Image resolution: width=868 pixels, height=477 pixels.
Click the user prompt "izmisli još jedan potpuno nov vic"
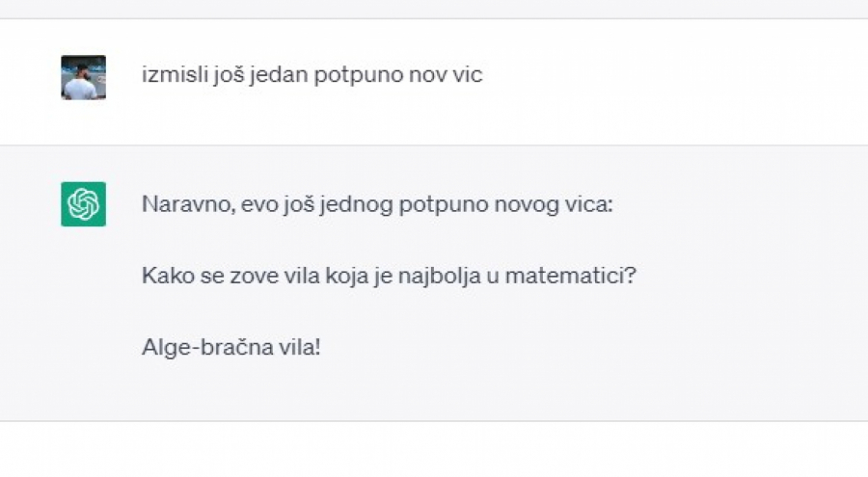point(312,75)
